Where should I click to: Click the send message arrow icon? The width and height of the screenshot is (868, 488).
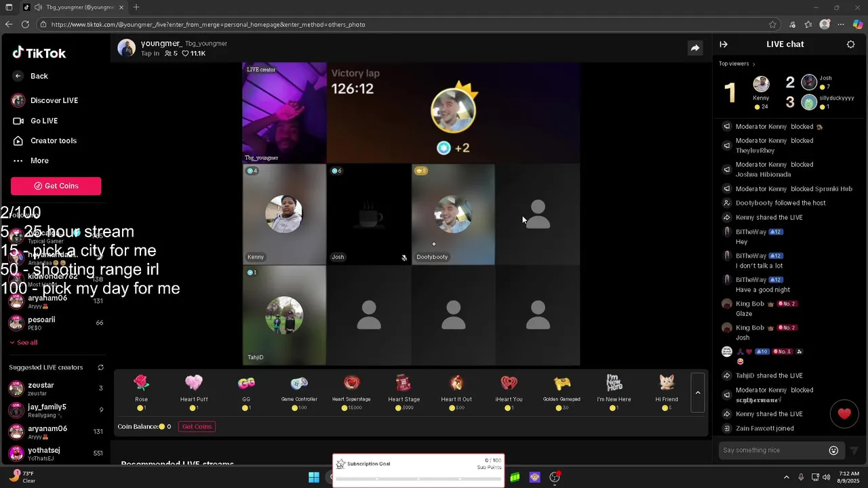pos(854,450)
